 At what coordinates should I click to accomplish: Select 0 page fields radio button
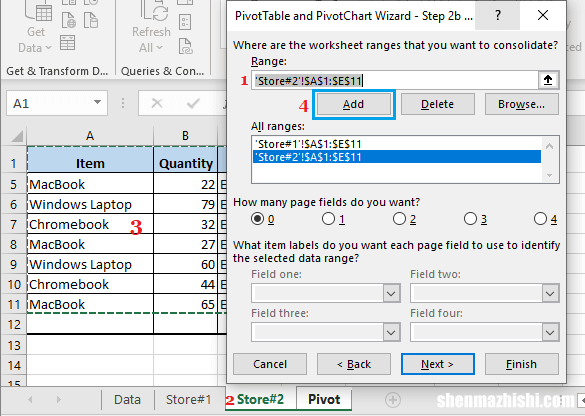[257, 219]
